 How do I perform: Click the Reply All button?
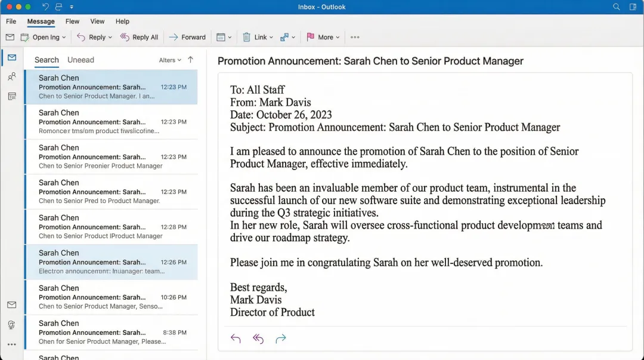(x=140, y=37)
